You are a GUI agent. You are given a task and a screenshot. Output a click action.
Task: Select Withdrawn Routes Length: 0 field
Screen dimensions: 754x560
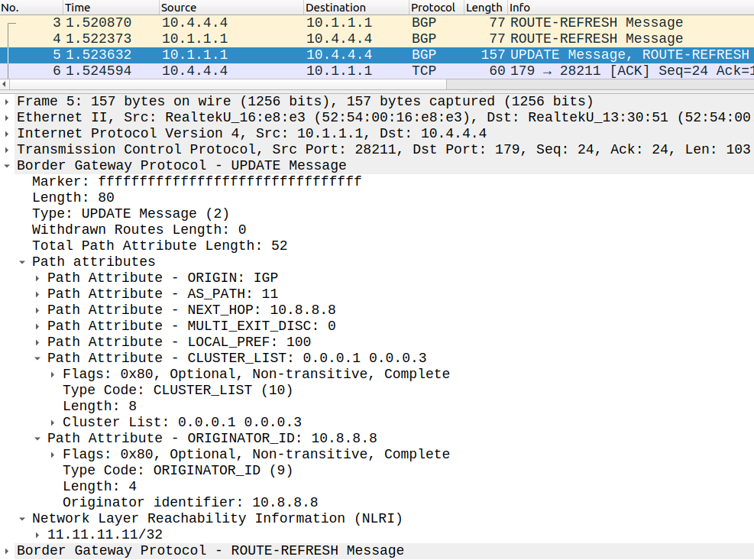pyautogui.click(x=139, y=229)
